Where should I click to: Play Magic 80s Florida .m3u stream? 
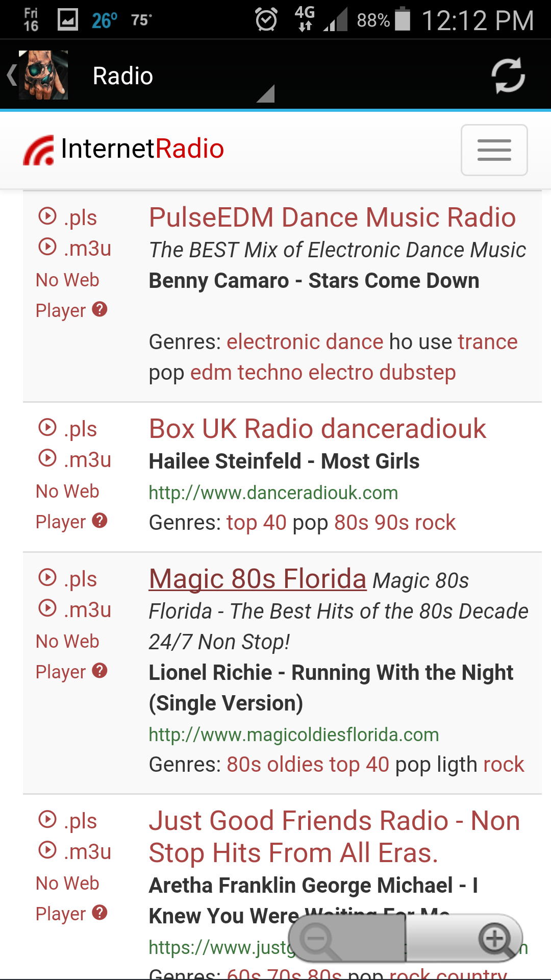point(75,609)
